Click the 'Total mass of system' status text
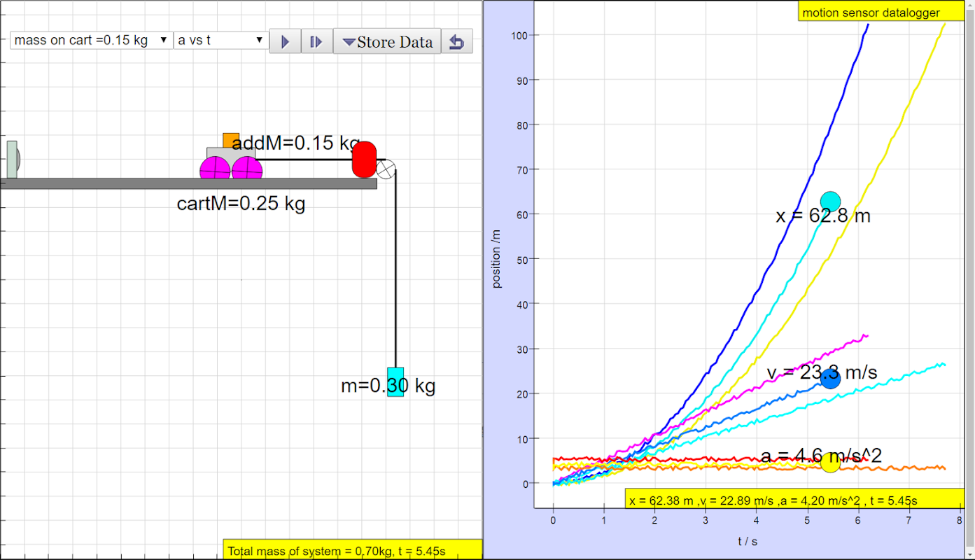 pyautogui.click(x=337, y=551)
